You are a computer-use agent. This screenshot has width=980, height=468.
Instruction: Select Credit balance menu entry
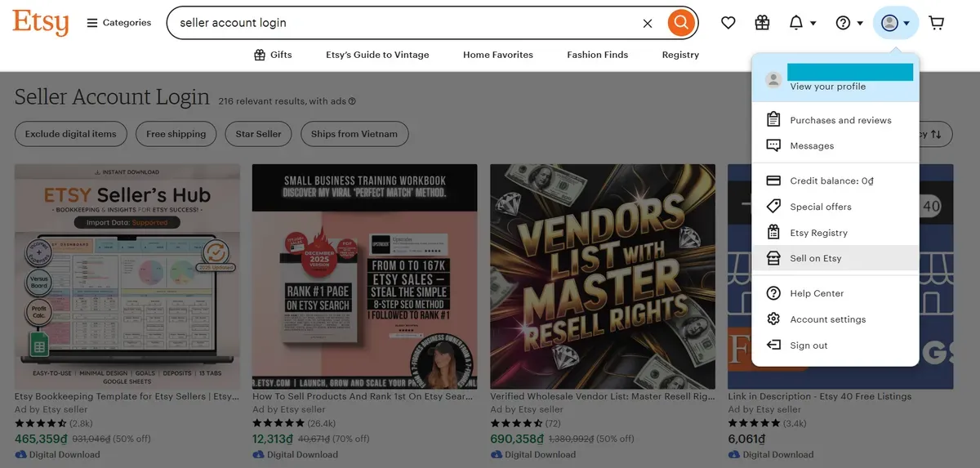pyautogui.click(x=835, y=181)
